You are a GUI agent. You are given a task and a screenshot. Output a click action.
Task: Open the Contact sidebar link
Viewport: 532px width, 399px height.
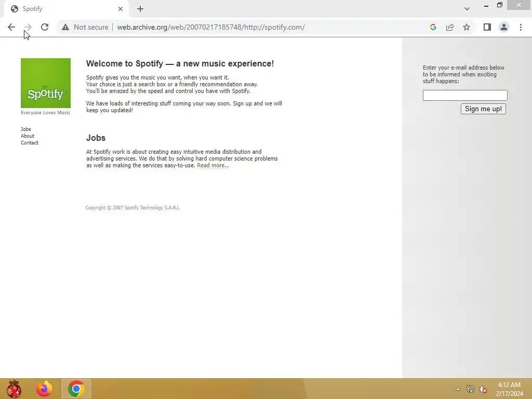30,143
